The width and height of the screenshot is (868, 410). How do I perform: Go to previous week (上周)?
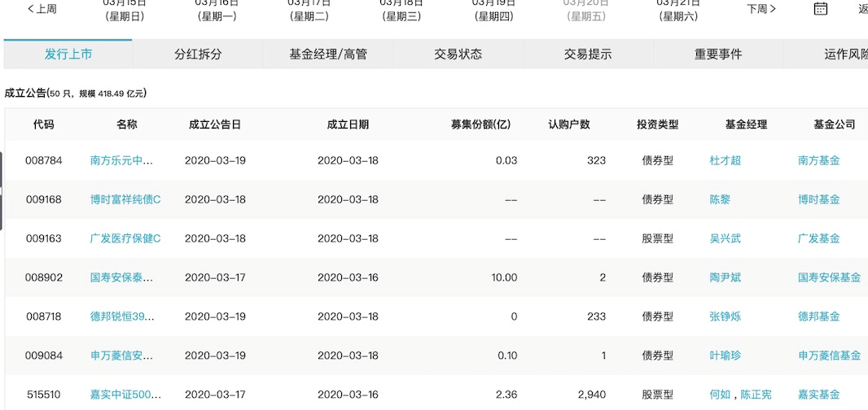click(x=42, y=8)
